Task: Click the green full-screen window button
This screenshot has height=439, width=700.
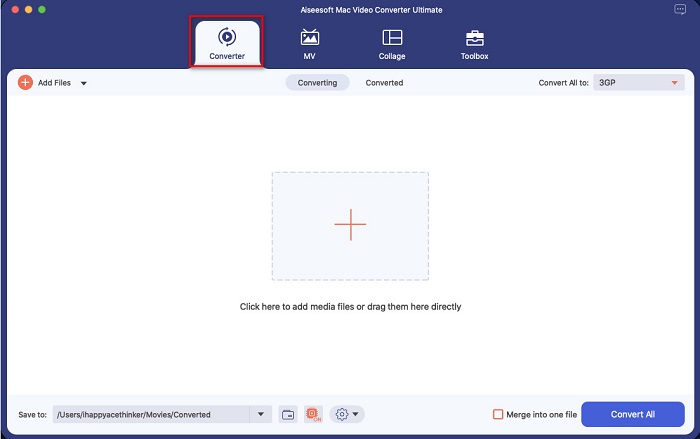Action: tap(42, 9)
